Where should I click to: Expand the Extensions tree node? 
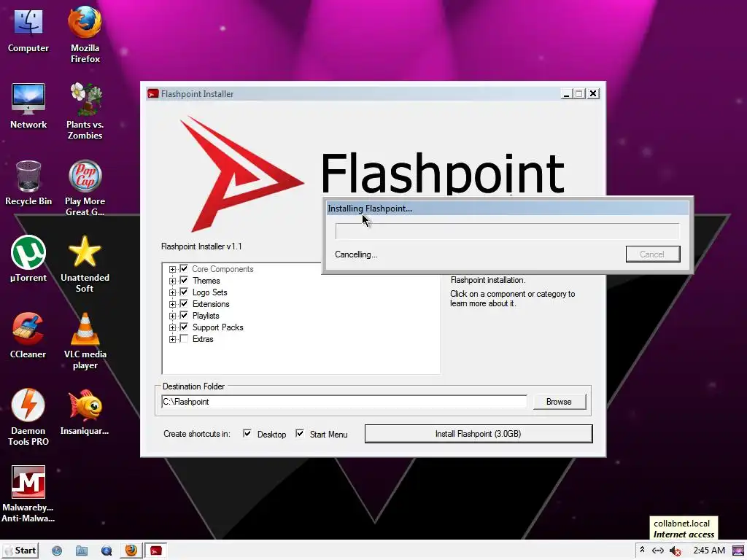pyautogui.click(x=172, y=304)
